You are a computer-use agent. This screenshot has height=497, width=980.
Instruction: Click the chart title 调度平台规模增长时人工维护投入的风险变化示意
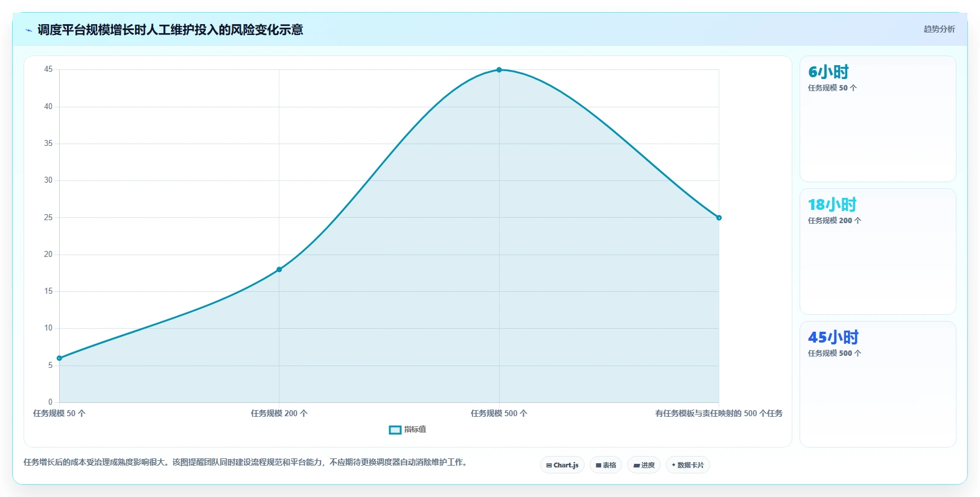pos(170,30)
